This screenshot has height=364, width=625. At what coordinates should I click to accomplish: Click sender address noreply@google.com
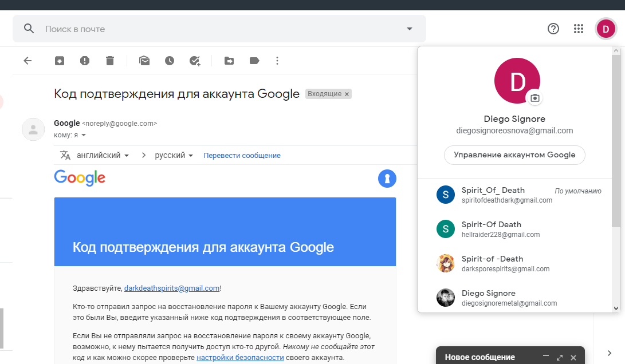[120, 124]
